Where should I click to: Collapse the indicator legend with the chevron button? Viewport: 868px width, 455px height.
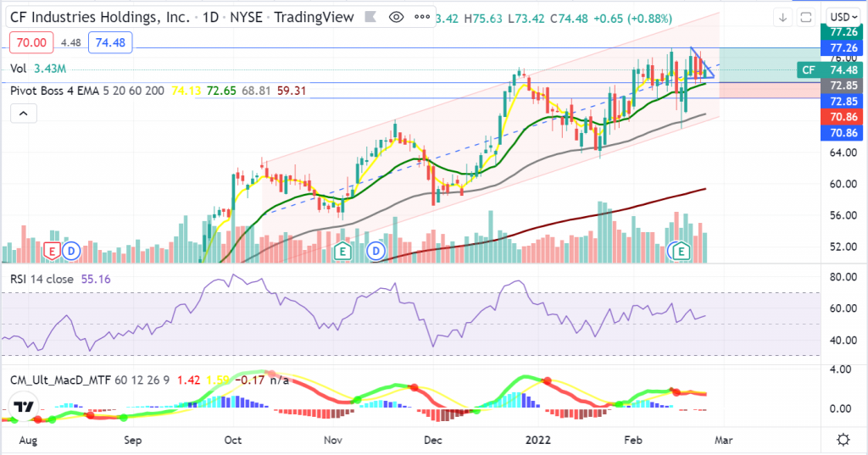(x=23, y=114)
